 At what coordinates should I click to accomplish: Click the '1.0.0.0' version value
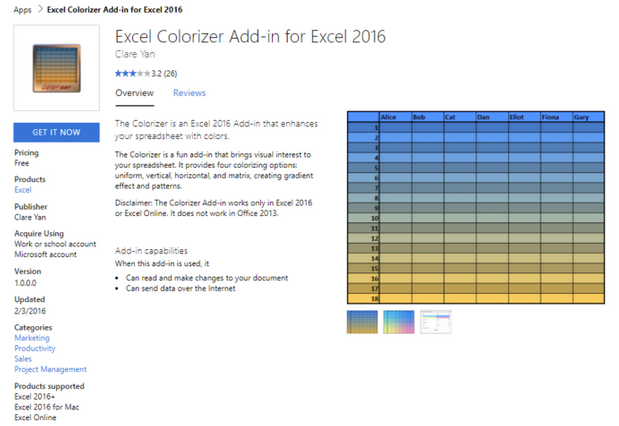pos(25,283)
